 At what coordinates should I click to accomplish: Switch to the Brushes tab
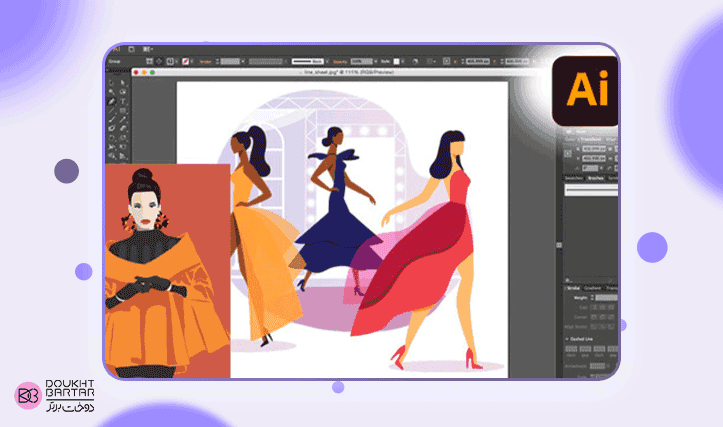pyautogui.click(x=595, y=178)
